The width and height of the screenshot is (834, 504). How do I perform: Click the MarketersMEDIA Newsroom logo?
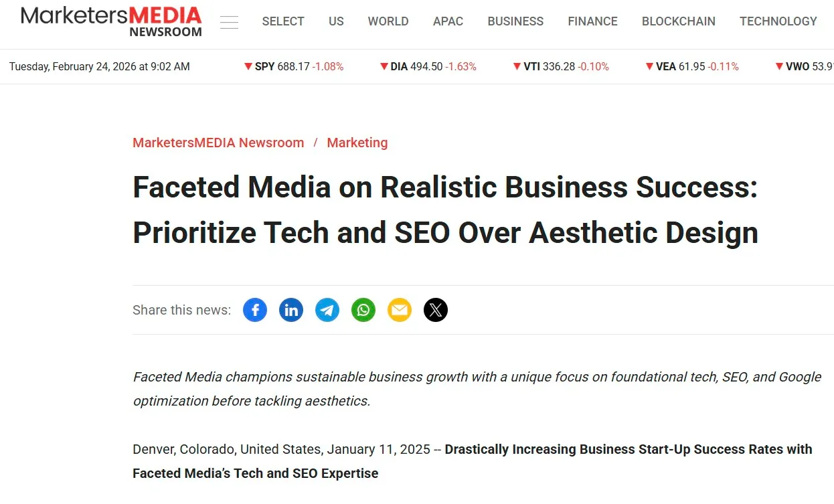111,21
